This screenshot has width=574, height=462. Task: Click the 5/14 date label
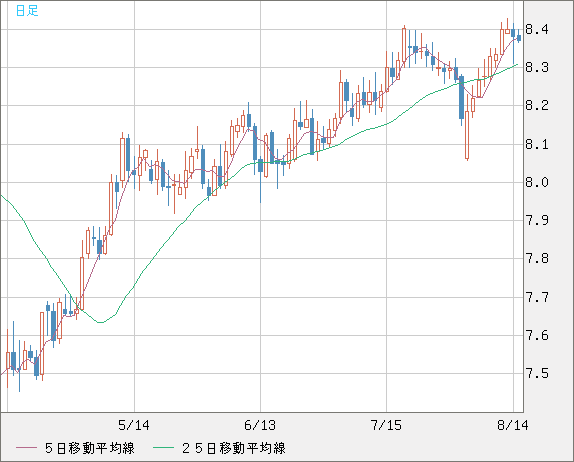[134, 425]
